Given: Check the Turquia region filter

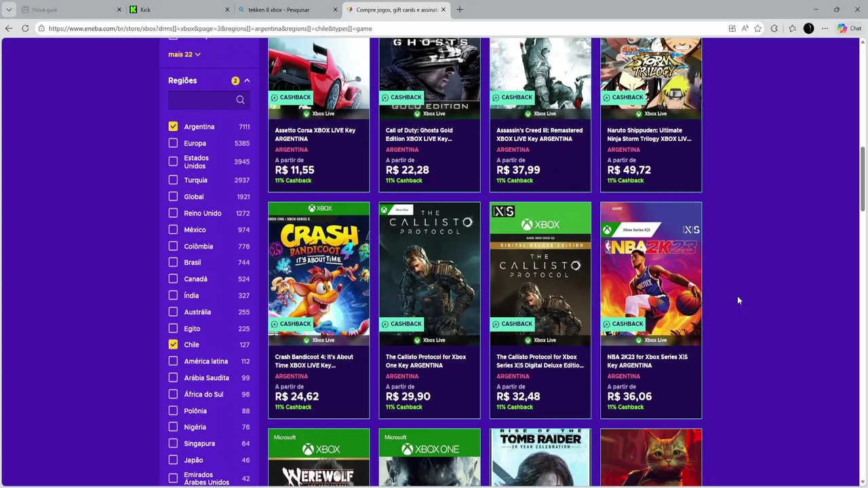Looking at the screenshot, I should pyautogui.click(x=173, y=180).
